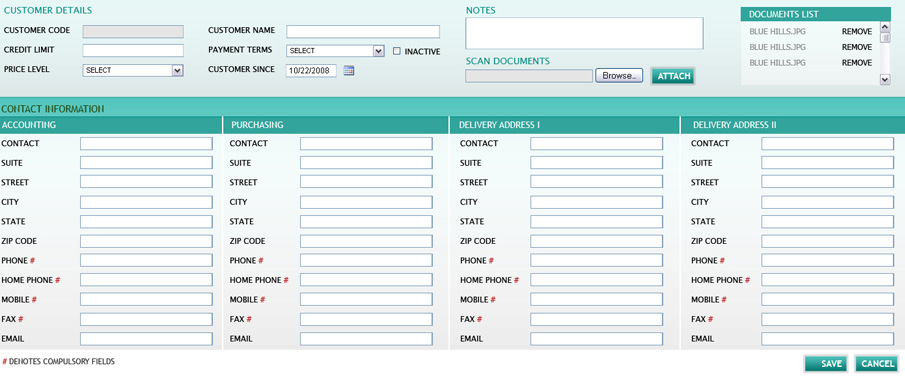Click the Purchasing Phone field
Viewport: 905px width, 378px height.
[x=366, y=260]
